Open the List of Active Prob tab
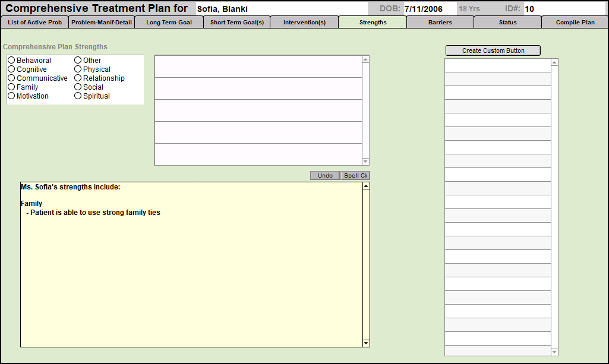The height and width of the screenshot is (364, 609). click(34, 23)
